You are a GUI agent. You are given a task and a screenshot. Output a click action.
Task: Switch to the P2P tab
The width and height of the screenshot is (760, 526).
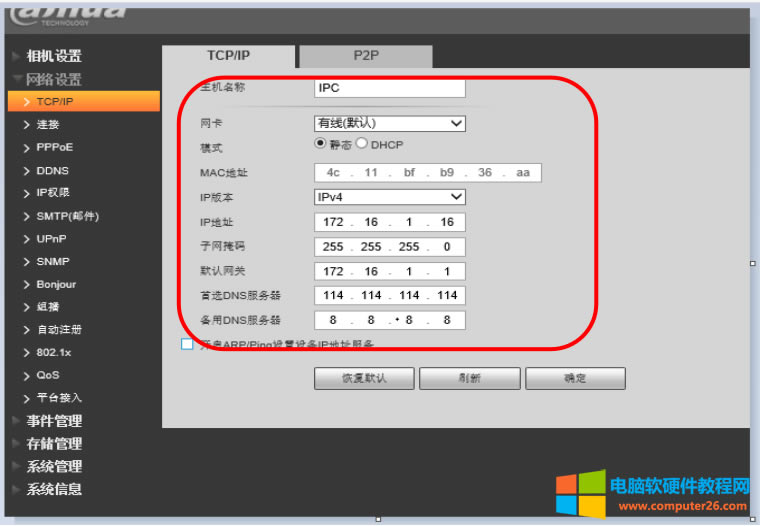click(366, 56)
